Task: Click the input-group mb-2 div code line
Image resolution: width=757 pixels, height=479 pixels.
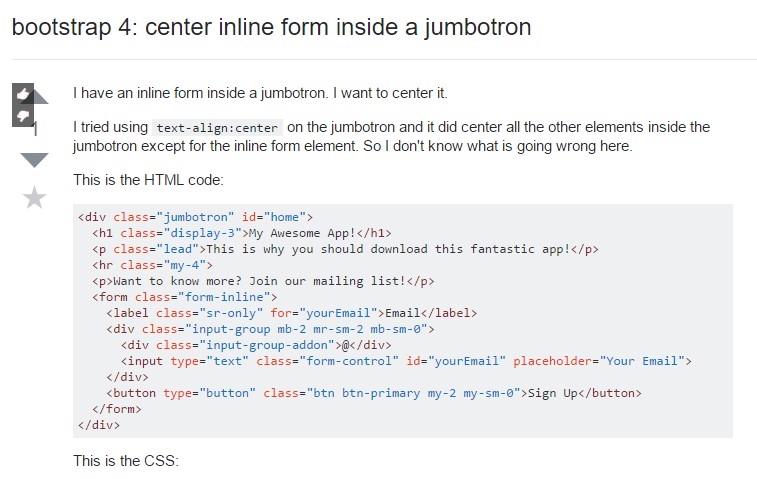Action: pyautogui.click(x=270, y=329)
